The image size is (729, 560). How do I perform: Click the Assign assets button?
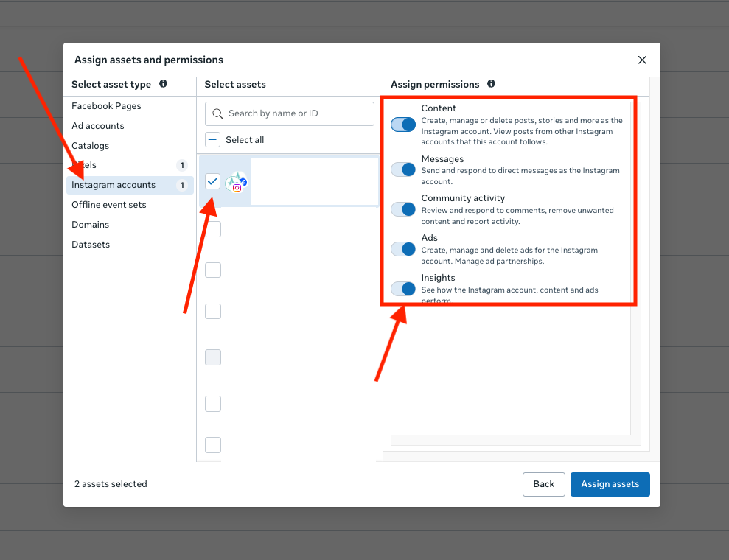pyautogui.click(x=610, y=484)
